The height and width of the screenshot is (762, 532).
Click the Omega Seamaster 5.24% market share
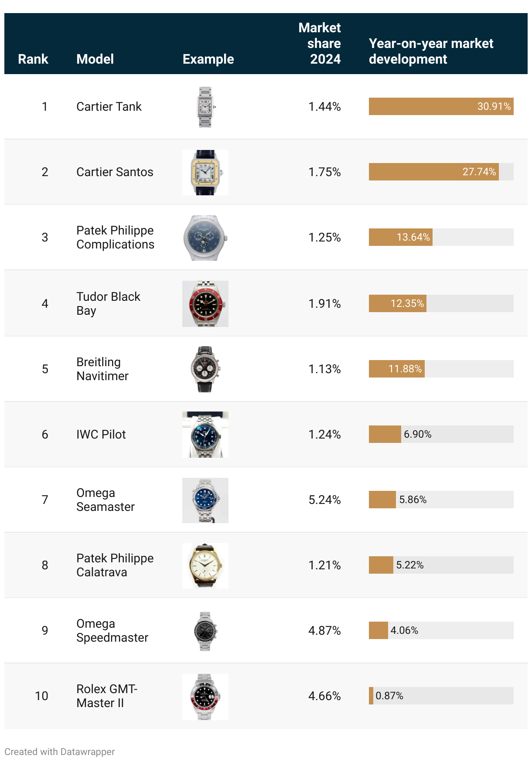(324, 500)
